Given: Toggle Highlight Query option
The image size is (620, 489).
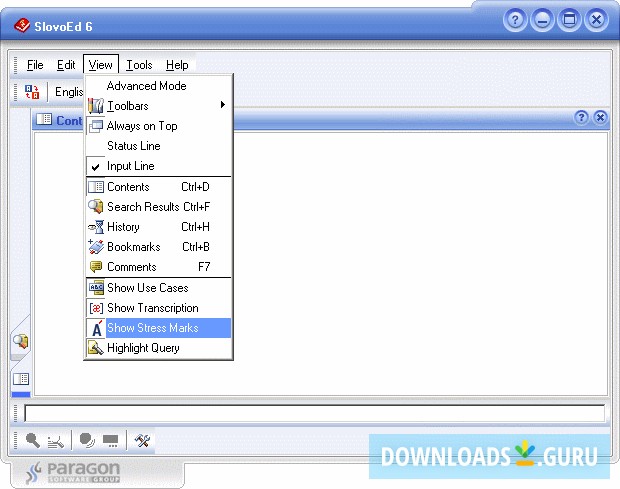Looking at the screenshot, I should [159, 348].
